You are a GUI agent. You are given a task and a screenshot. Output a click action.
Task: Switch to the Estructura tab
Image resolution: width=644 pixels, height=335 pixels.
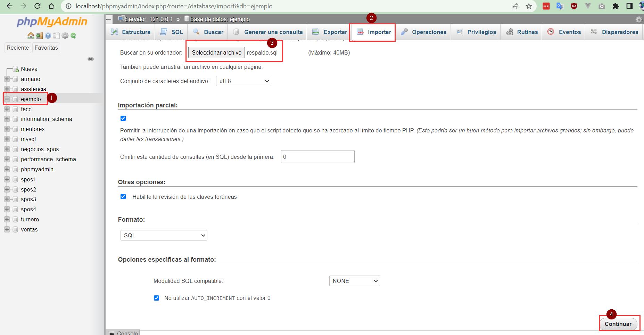coord(130,32)
